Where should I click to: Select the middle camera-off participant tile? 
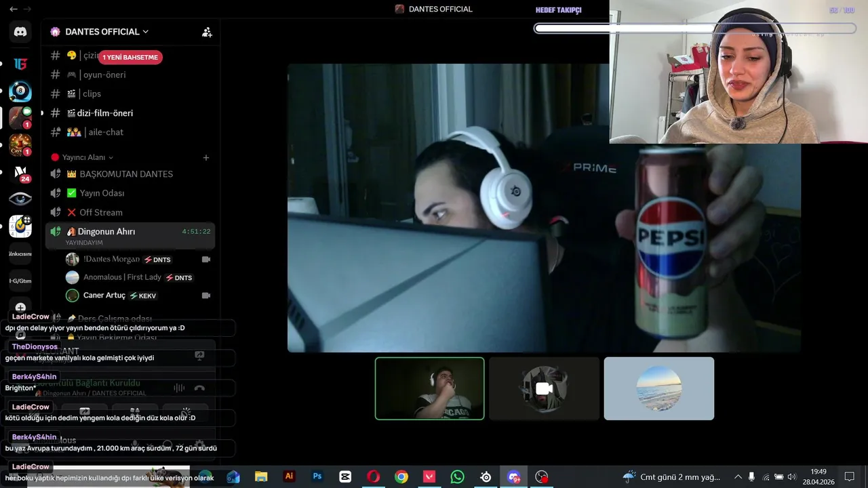pyautogui.click(x=545, y=388)
